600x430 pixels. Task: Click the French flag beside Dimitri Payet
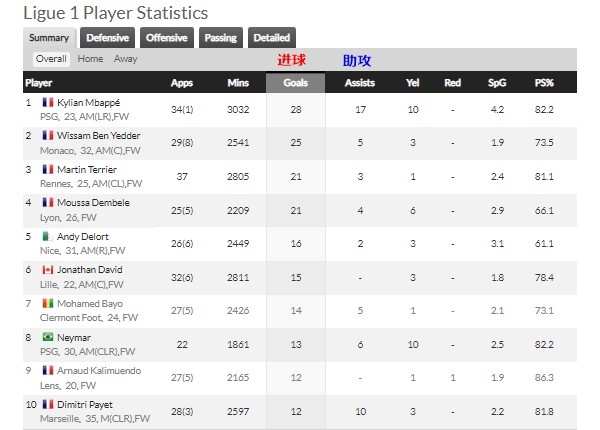coord(48,404)
